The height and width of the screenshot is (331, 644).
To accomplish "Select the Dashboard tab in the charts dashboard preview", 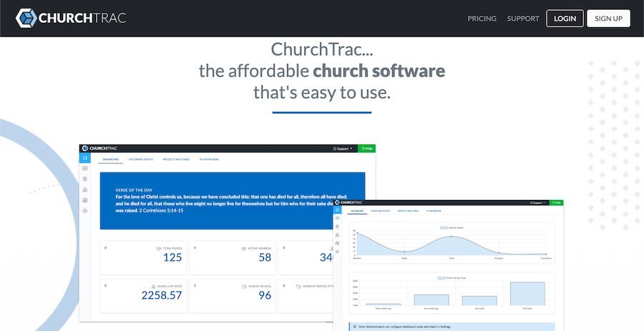I will [x=357, y=211].
